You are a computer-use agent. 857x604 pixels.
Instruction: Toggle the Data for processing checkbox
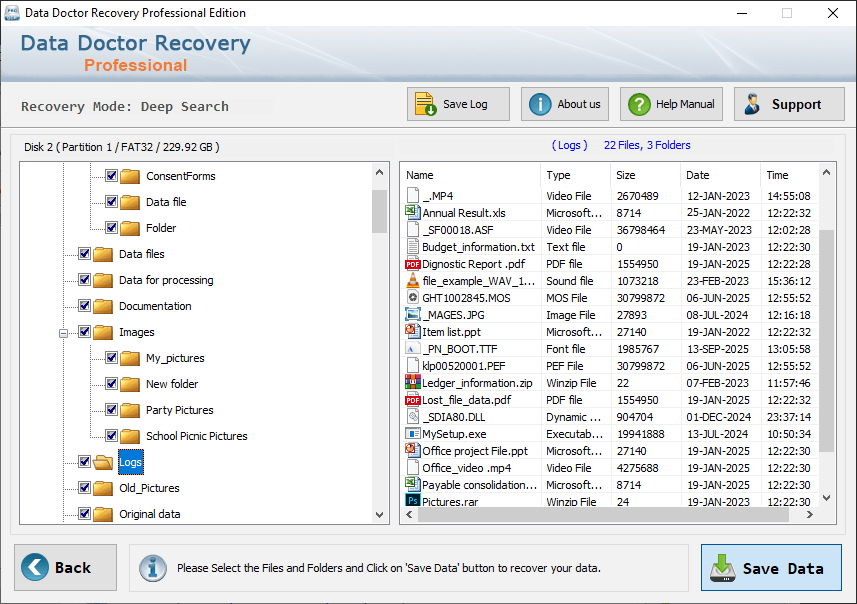click(84, 279)
